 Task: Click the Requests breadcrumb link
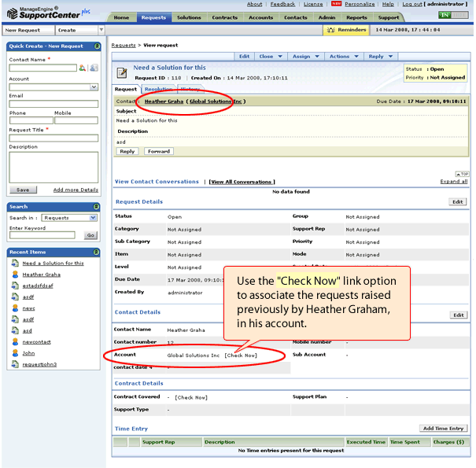(124, 45)
